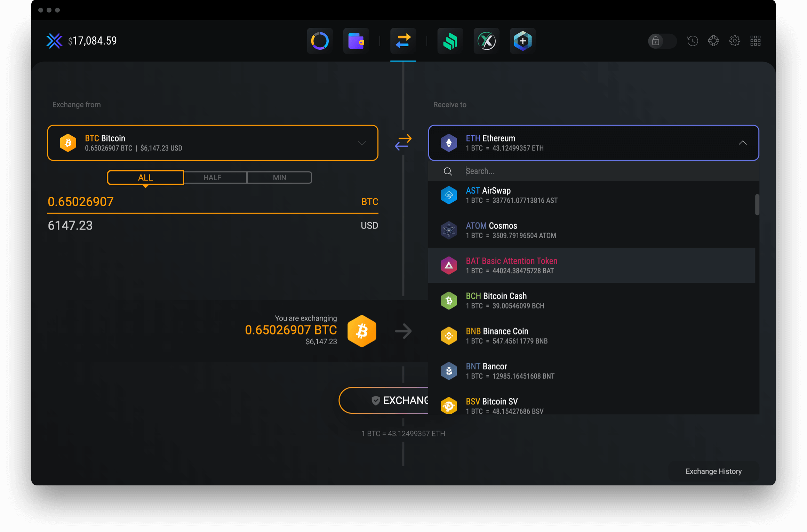Viewport: 807px width, 532px height.
Task: Open the Add More Apps hexagon icon
Action: pyautogui.click(x=522, y=41)
